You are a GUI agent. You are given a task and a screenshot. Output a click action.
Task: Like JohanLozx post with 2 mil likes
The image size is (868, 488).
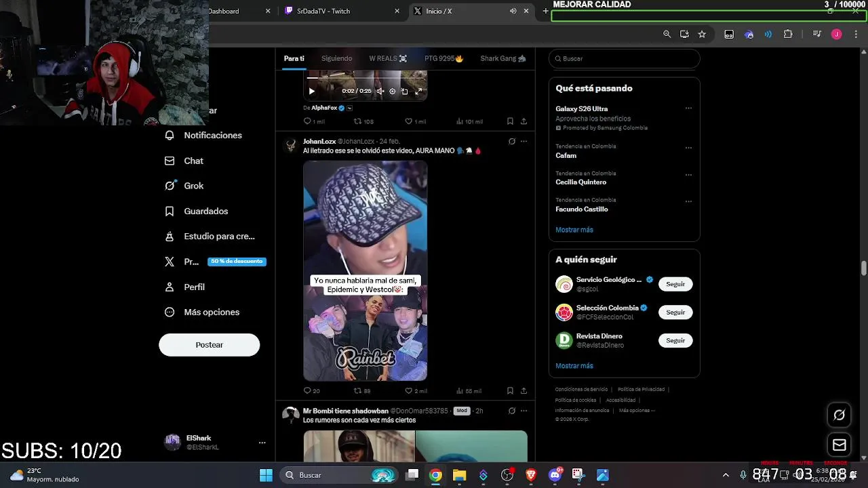click(x=416, y=391)
